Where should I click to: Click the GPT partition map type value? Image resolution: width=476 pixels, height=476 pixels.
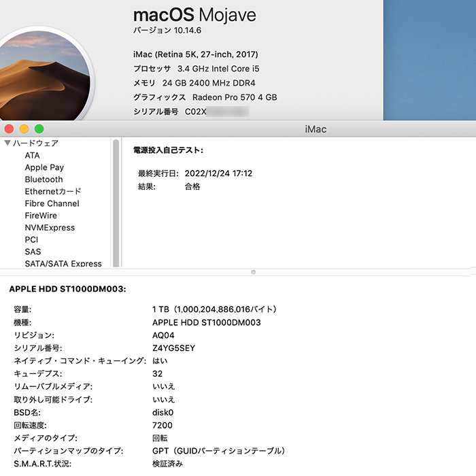[x=218, y=451]
